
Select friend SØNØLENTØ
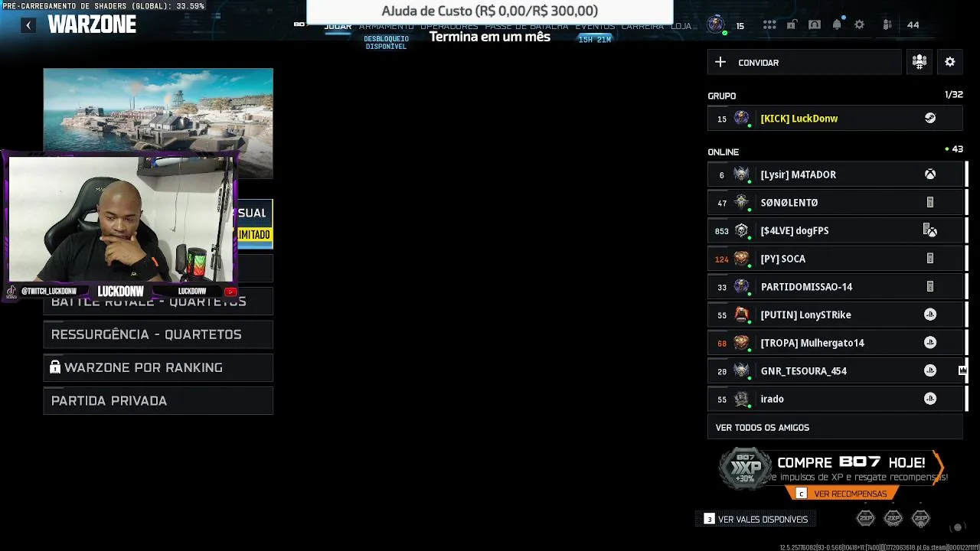tap(835, 203)
